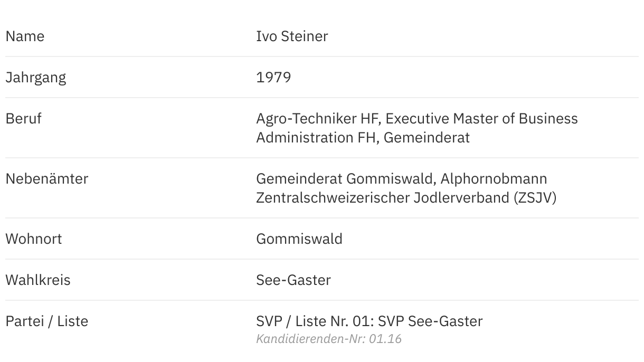The image size is (644, 362).
Task: Select the Wahlkreis value "See-Gaster"
Action: 293,280
